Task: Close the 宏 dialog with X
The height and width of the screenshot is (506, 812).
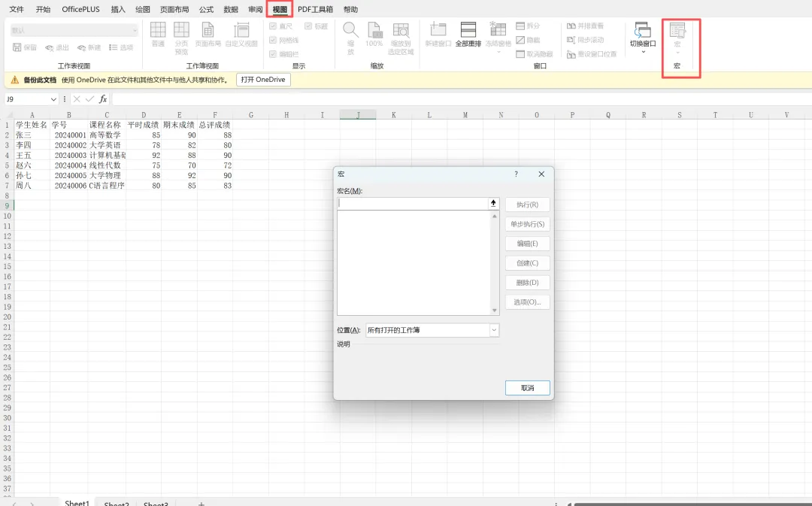Action: (x=541, y=174)
